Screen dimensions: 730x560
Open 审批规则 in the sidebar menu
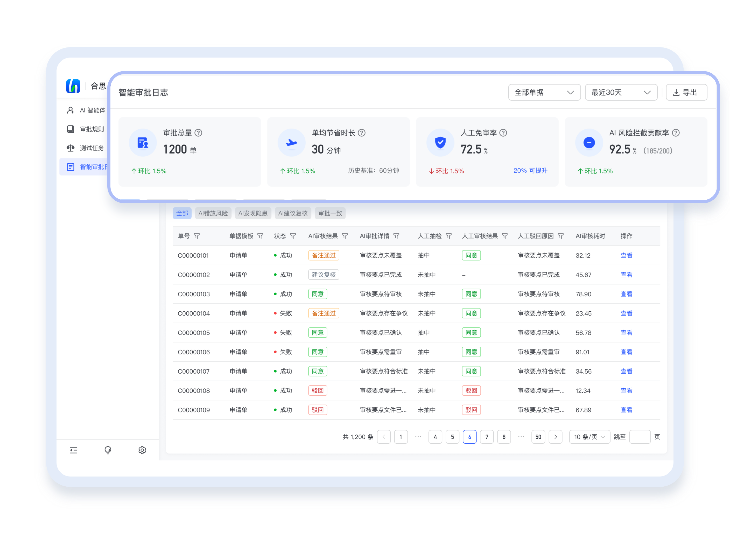92,129
